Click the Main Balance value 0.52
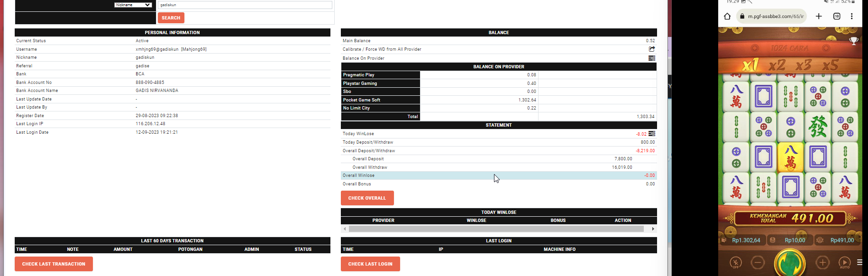 click(x=650, y=40)
